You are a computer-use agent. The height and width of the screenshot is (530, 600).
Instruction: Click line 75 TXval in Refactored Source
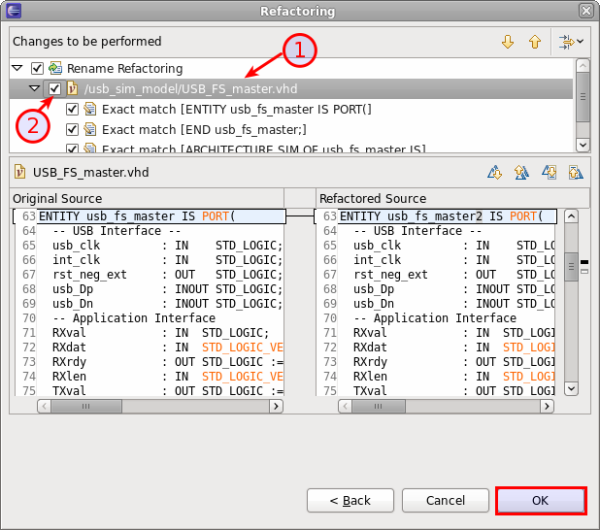tap(447, 391)
